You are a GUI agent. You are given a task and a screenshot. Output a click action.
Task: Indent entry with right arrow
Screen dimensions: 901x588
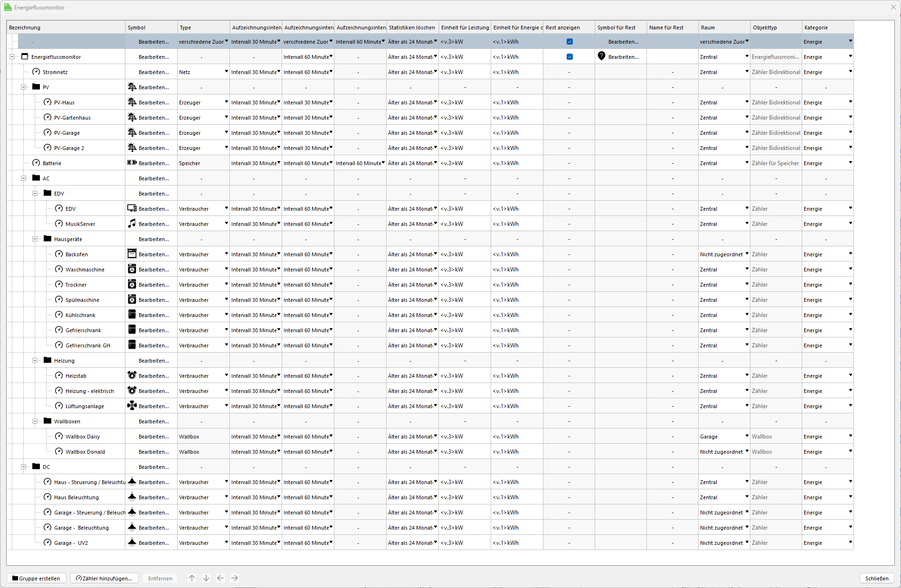click(235, 578)
